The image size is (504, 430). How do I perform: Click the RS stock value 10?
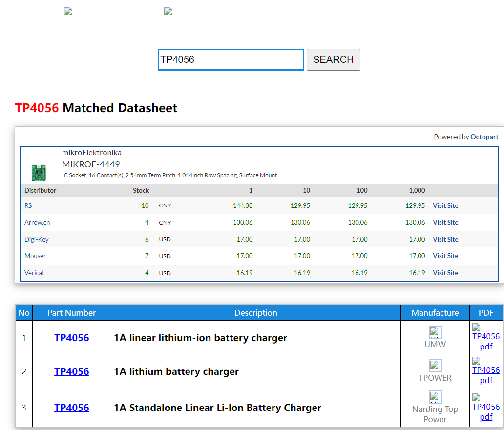(x=145, y=205)
